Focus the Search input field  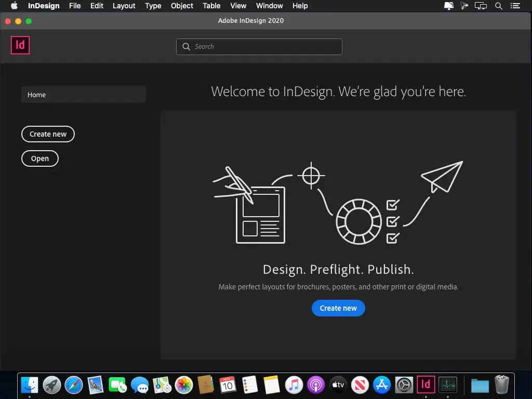[265, 47]
